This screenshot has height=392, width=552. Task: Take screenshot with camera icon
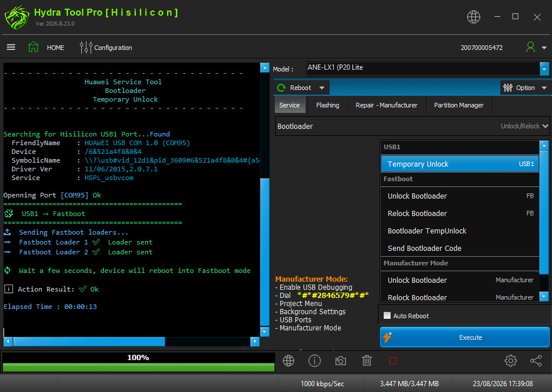340,361
